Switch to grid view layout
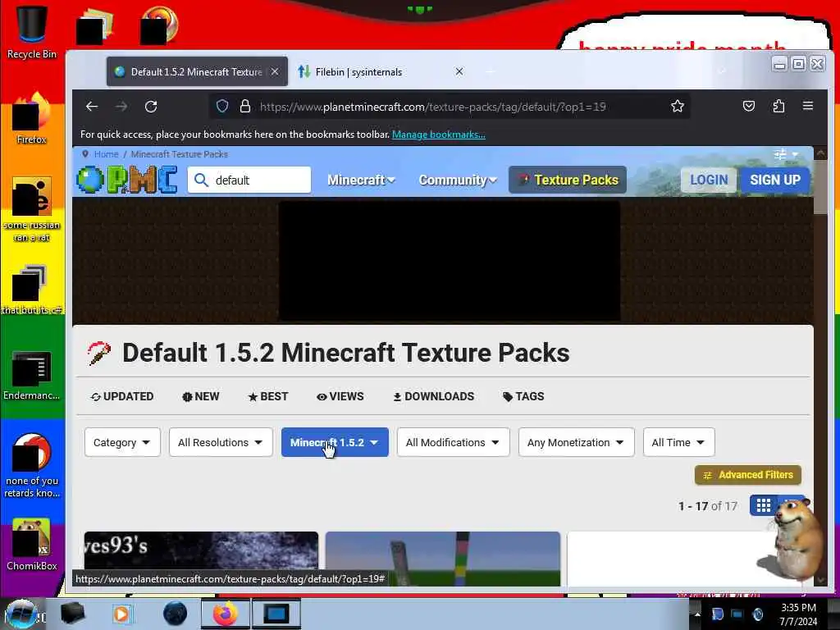The image size is (840, 630). coord(764,505)
